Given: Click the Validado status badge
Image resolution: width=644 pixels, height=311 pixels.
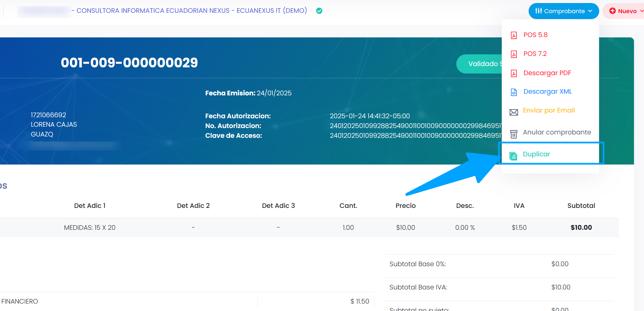Looking at the screenshot, I should [479, 64].
